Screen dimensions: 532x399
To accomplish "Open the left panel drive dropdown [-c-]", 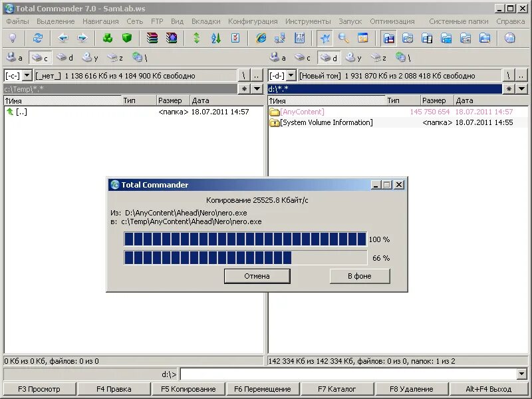I will [x=27, y=75].
